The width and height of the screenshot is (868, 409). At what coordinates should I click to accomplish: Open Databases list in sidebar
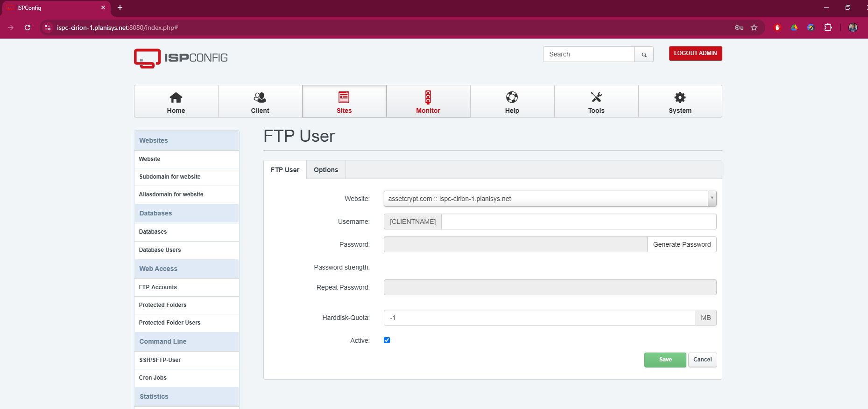coord(187,232)
